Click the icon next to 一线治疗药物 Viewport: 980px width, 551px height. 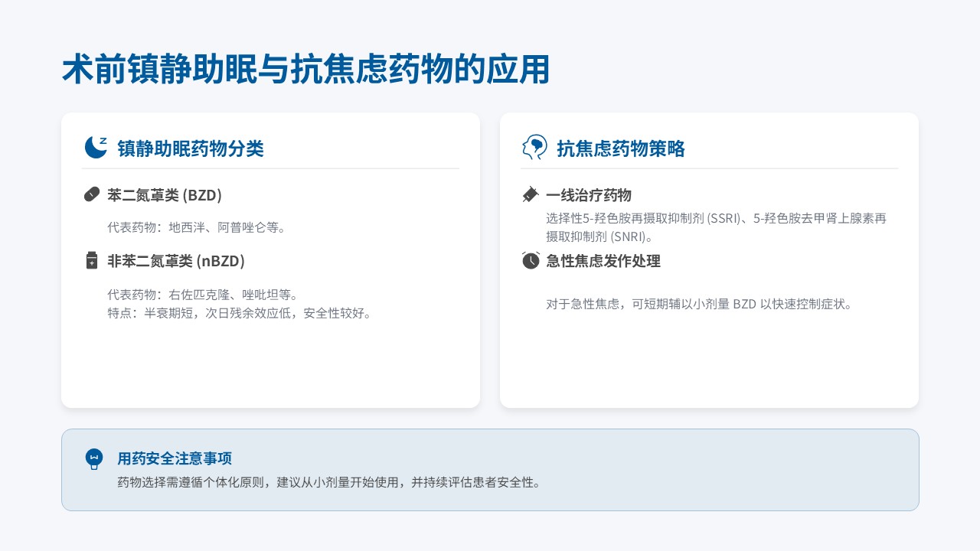[x=531, y=194]
